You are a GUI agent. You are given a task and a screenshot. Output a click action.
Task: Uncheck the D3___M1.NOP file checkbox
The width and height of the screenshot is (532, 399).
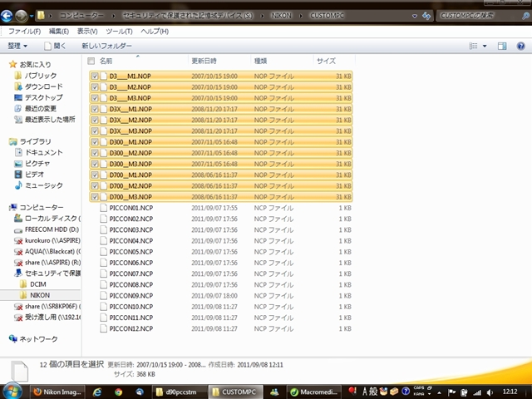(x=94, y=76)
